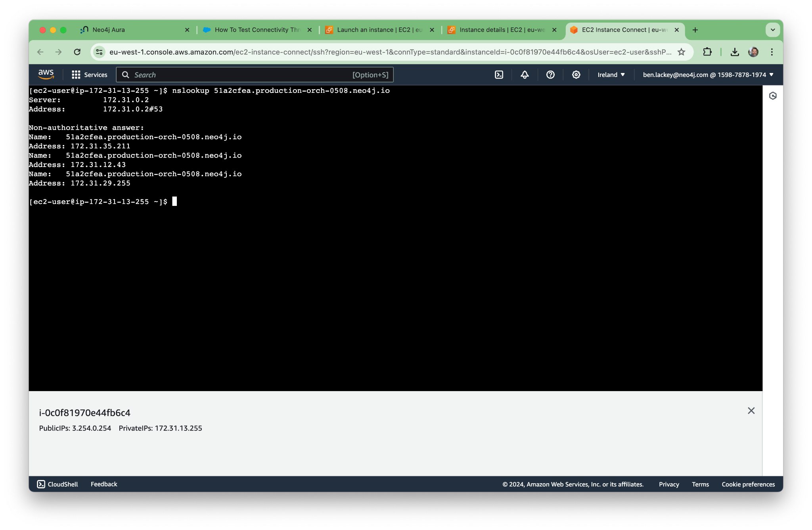Screen dimensions: 812x530
Task: Open the Services grid menu
Action: point(76,75)
